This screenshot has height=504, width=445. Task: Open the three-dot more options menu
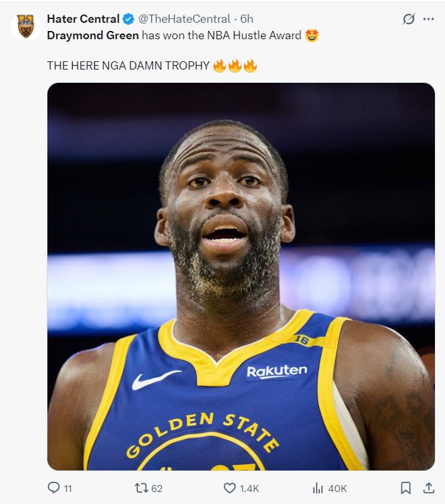pos(428,19)
